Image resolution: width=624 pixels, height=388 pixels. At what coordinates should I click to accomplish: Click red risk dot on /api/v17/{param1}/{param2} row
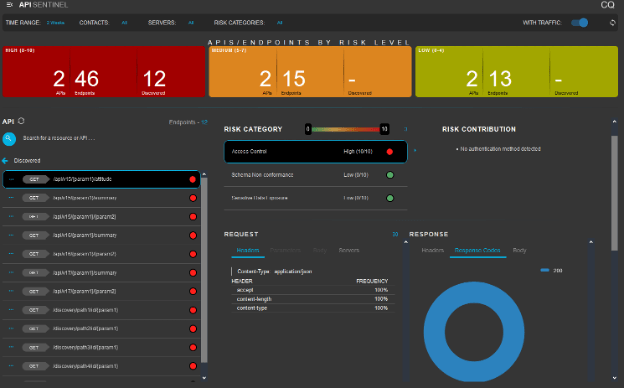pos(193,291)
